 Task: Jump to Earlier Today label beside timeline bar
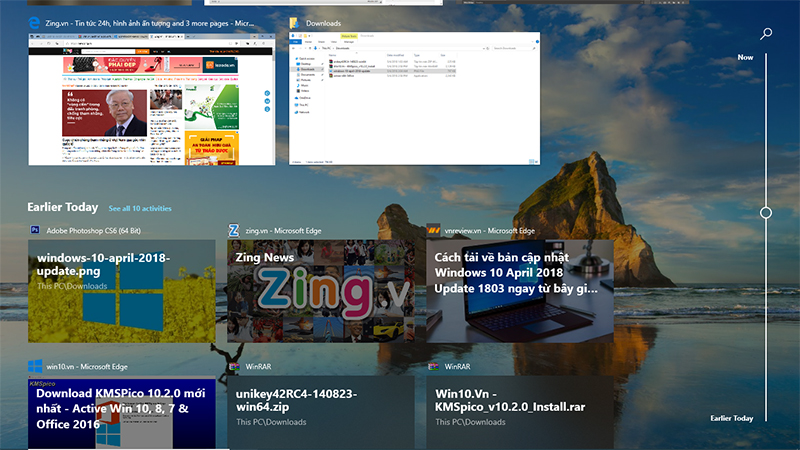click(732, 418)
